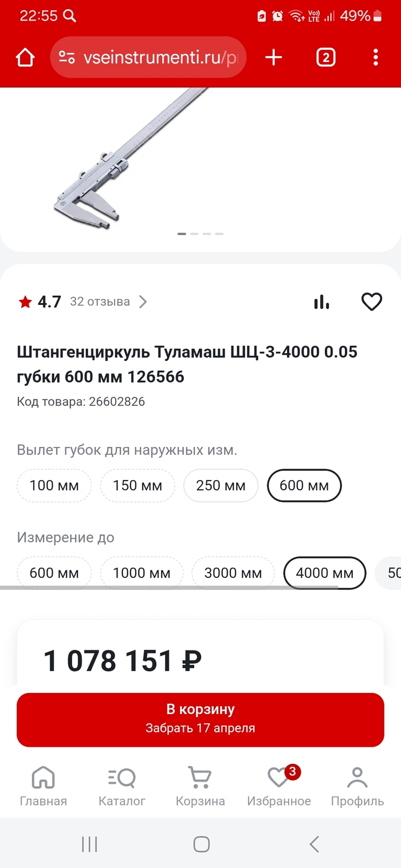Tap the site settings icon in address bar
Image resolution: width=401 pixels, height=868 pixels.
click(x=67, y=58)
